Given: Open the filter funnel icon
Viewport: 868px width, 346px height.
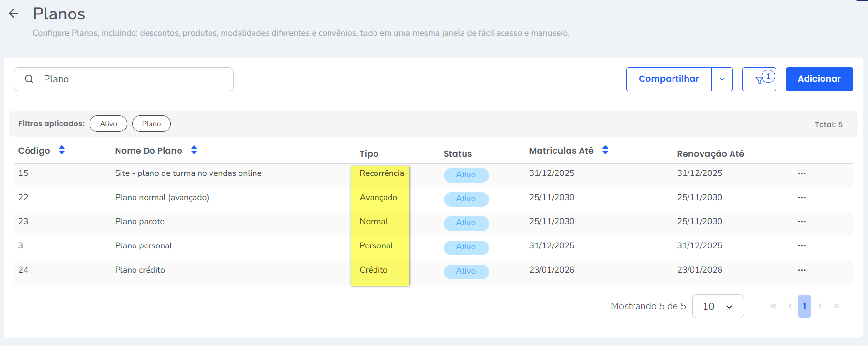Looking at the screenshot, I should click(759, 80).
